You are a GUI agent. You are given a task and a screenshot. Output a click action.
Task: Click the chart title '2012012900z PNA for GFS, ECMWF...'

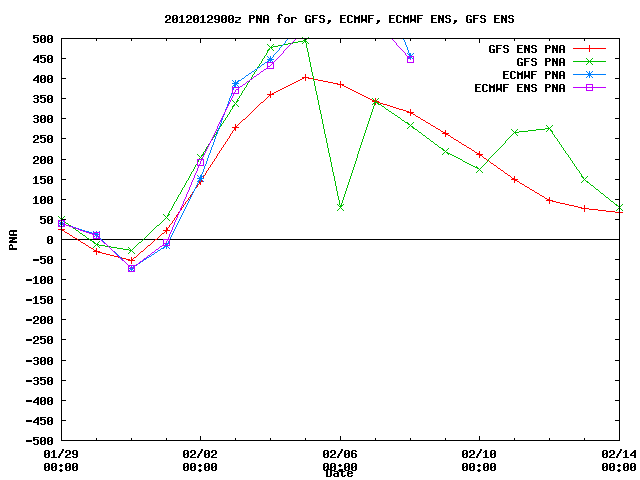pos(339,19)
